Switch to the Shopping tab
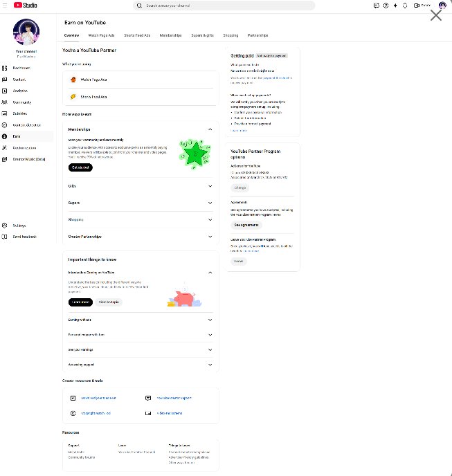Image resolution: width=452 pixels, height=476 pixels. [x=230, y=35]
